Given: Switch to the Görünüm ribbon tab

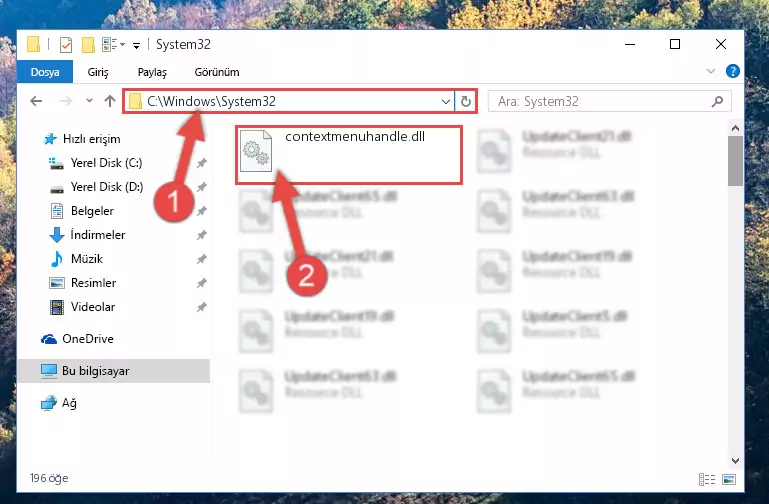Looking at the screenshot, I should 217,72.
